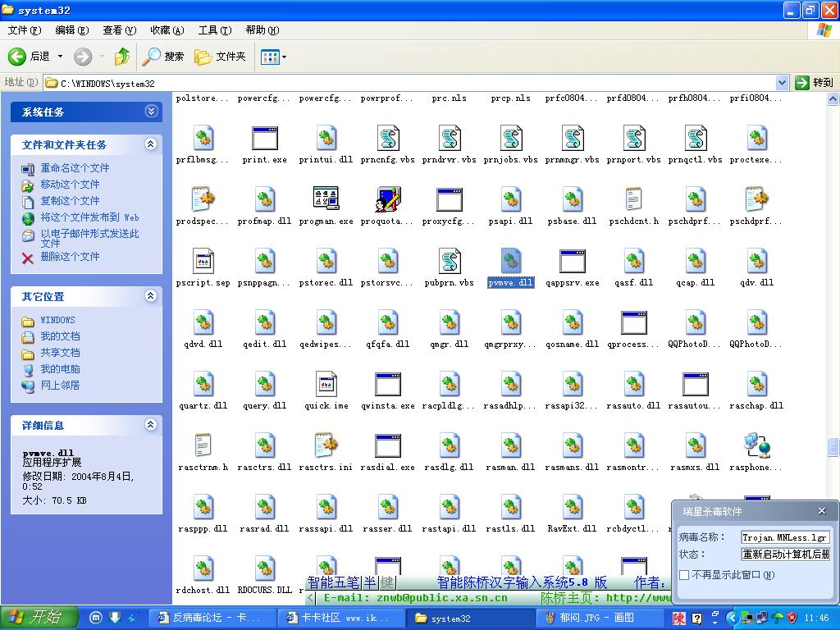
Task: Click the Up folder toolbar icon
Action: coord(122,57)
